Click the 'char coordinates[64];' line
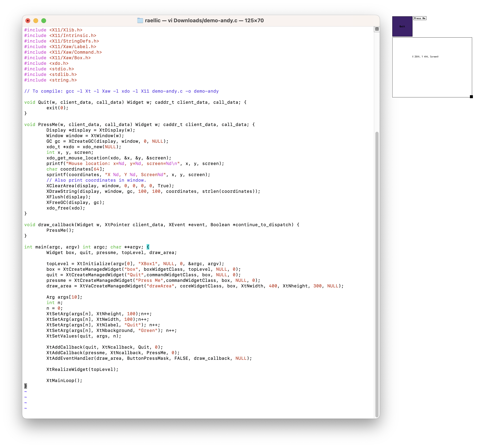Screen dimensions: 487x448 76,169
